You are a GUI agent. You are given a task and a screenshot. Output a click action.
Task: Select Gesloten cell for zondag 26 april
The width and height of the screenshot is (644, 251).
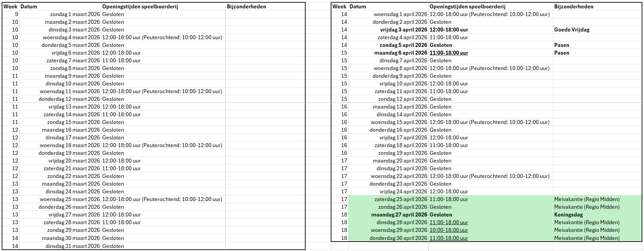440,207
